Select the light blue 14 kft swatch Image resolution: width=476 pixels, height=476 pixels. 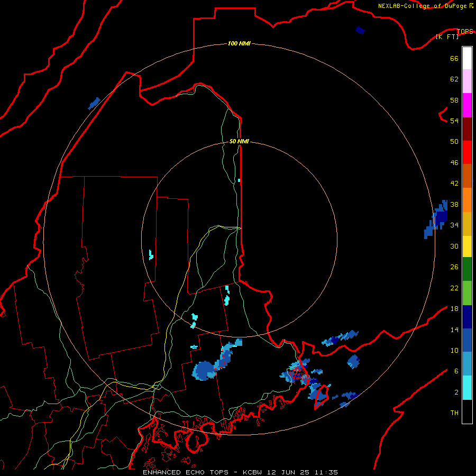(467, 364)
